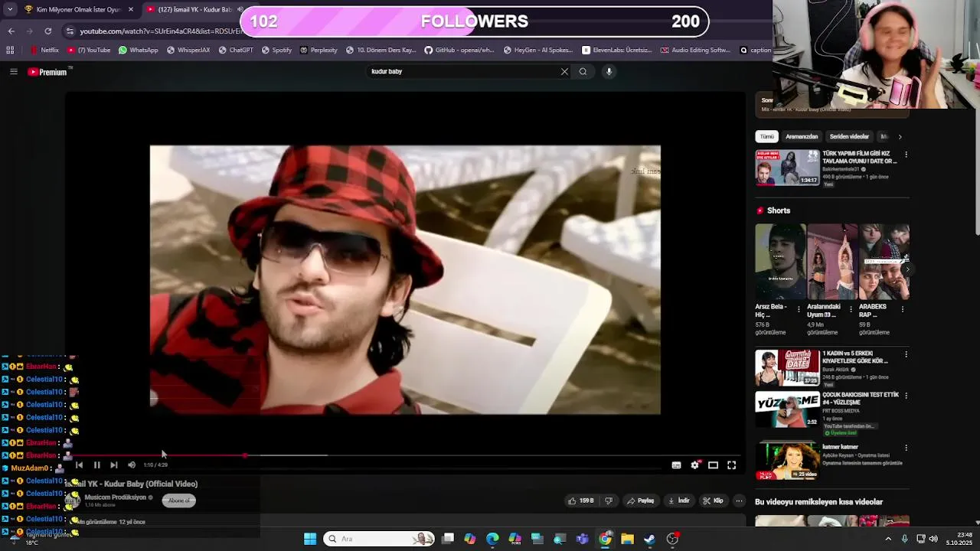Close the 'Kim Milyoner Olmak İster' tab
The width and height of the screenshot is (980, 551).
130,9
